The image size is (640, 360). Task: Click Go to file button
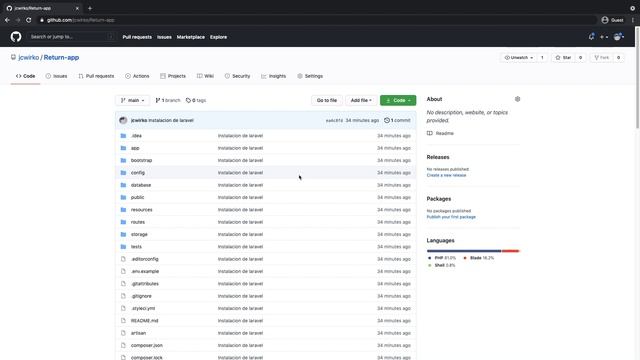[327, 100]
